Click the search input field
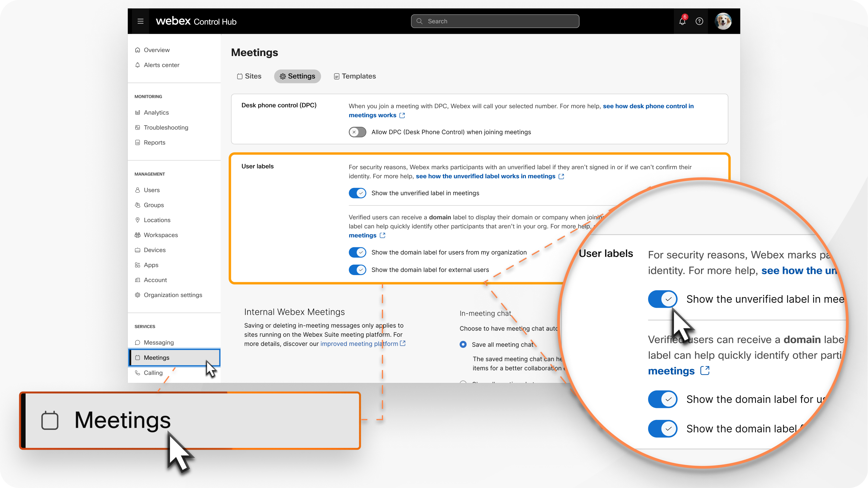 pos(495,21)
